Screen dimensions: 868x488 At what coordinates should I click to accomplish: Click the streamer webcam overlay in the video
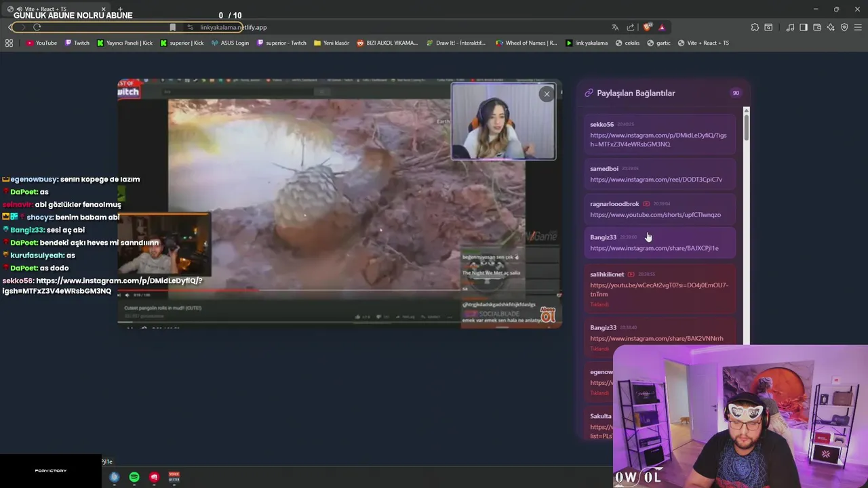pos(503,121)
